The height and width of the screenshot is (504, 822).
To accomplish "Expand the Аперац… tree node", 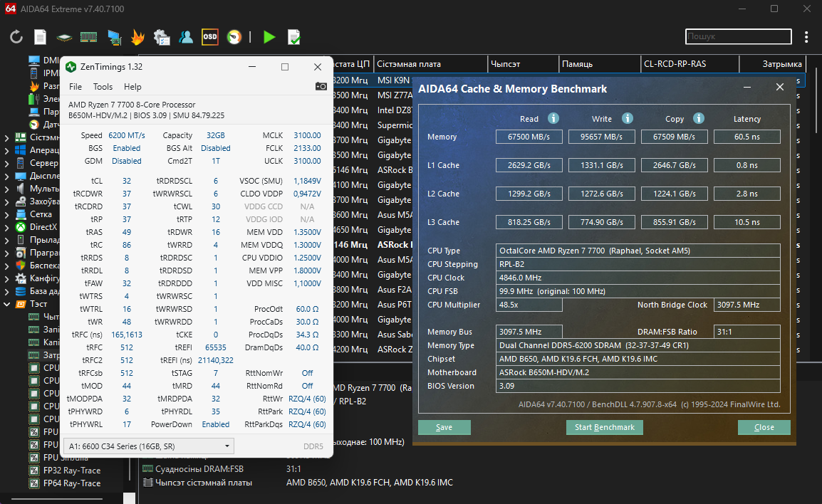I will pos(7,149).
